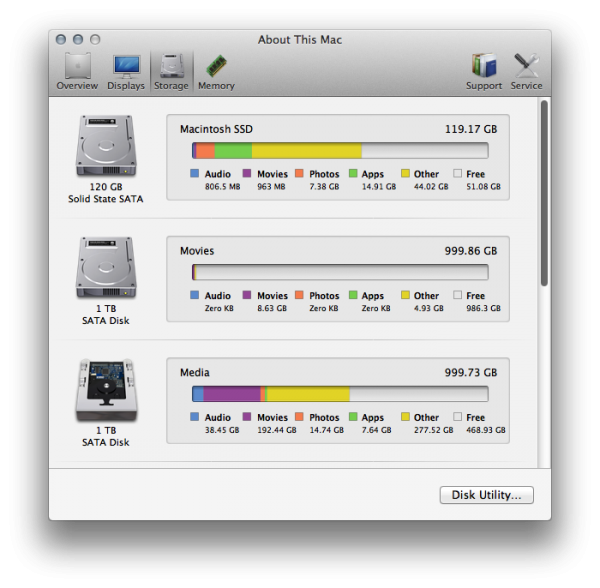Viewport: 600px width, 588px height.
Task: Click the vertical scrollbar thumb
Action: 544,193
